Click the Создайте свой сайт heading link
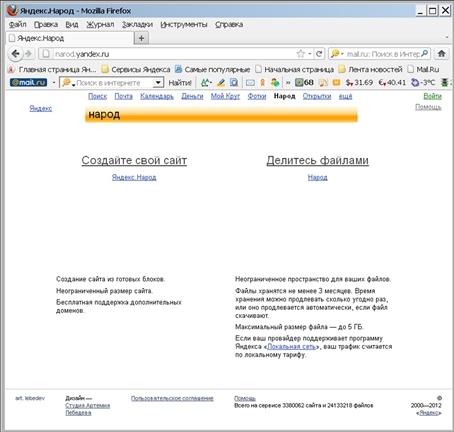The image size is (454, 432). (x=134, y=160)
